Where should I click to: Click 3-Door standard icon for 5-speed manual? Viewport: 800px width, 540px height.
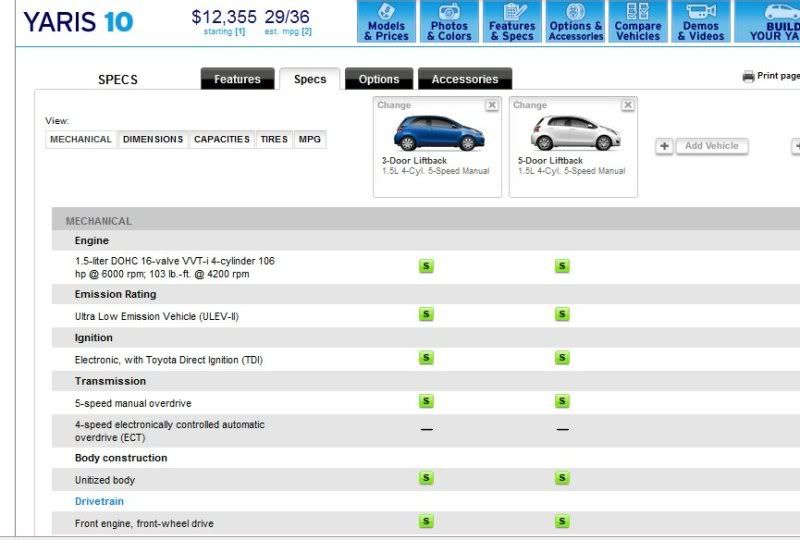(426, 401)
